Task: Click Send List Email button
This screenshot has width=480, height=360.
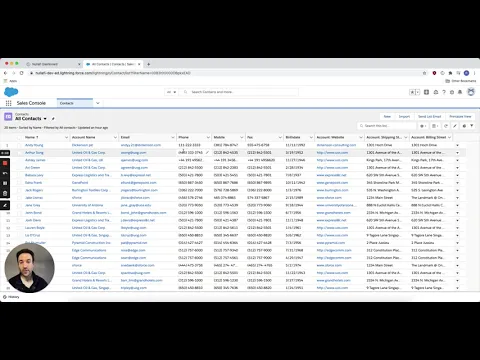Action: click(429, 117)
